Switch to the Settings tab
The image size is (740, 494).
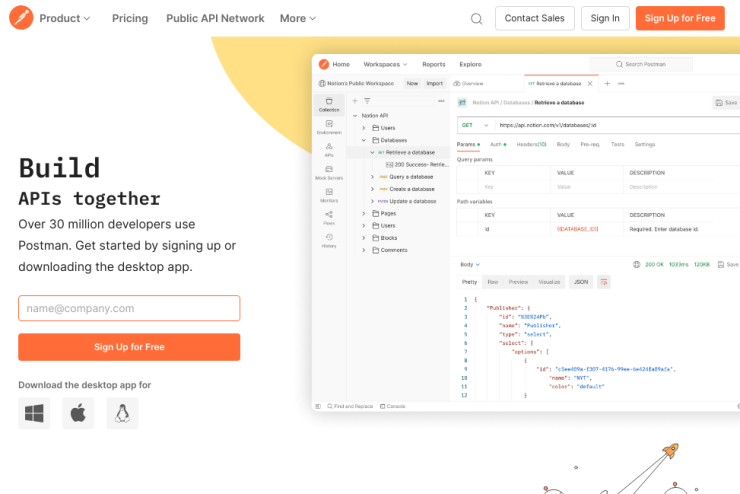(645, 144)
